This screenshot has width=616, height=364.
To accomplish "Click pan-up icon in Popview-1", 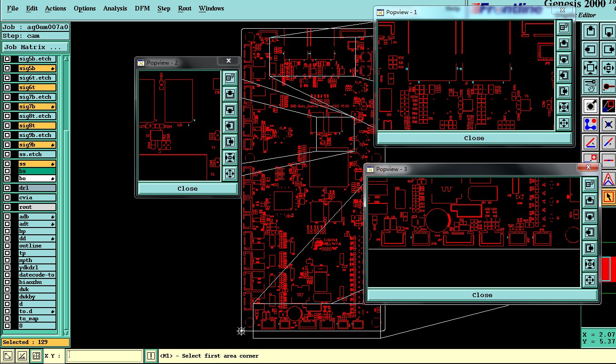I will [x=564, y=43].
